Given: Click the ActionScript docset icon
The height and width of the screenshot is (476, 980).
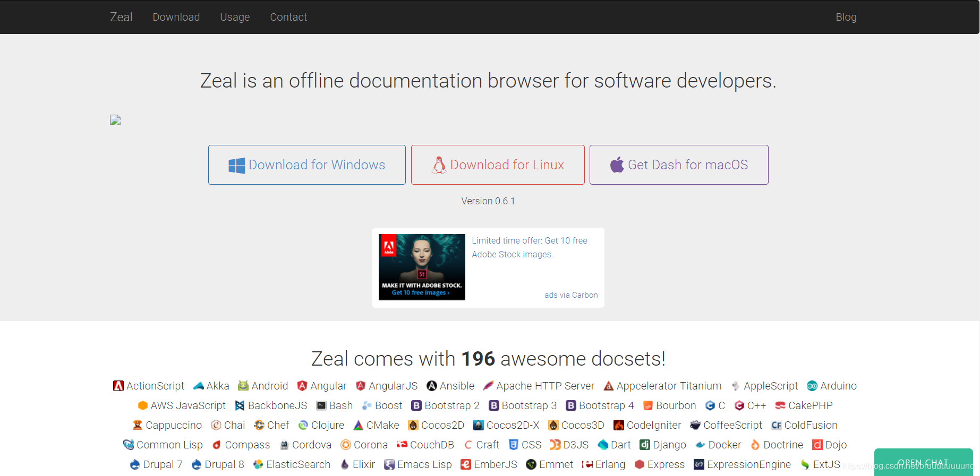Looking at the screenshot, I should pyautogui.click(x=118, y=386).
